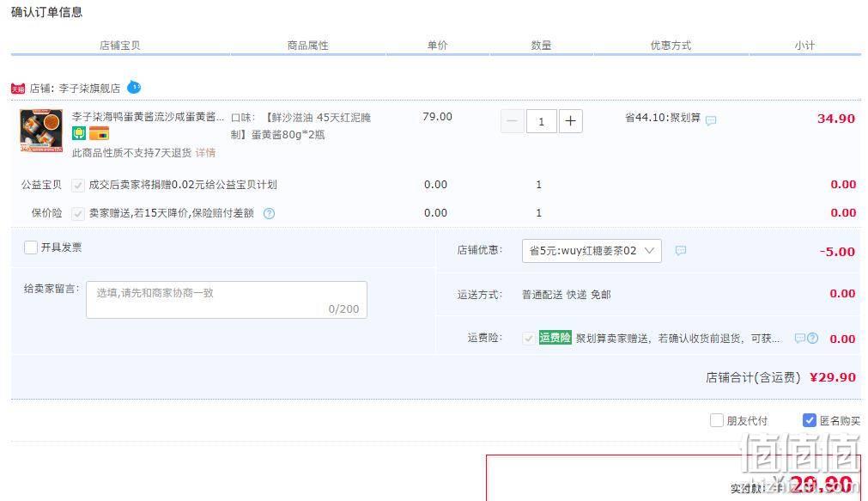
Task: Uncheck the 匿名购买 checkbox
Action: coord(810,420)
